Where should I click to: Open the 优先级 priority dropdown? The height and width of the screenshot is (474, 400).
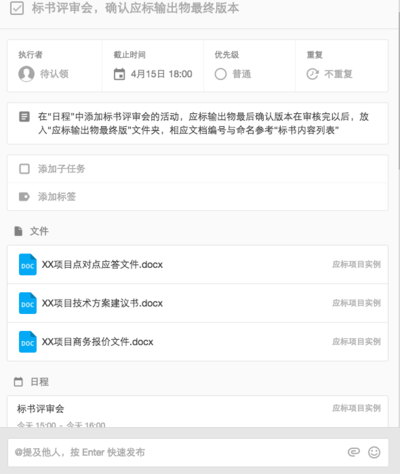point(249,66)
